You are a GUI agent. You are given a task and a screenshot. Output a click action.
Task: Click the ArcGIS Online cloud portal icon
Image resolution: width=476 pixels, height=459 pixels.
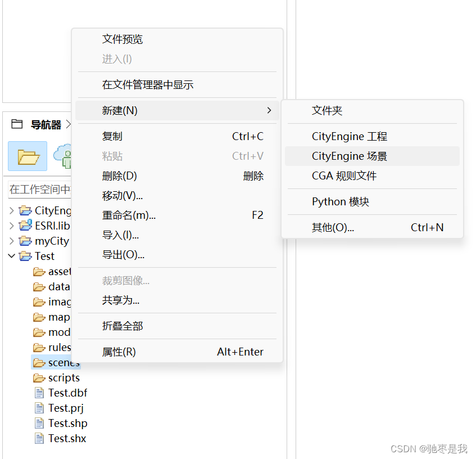(x=64, y=156)
